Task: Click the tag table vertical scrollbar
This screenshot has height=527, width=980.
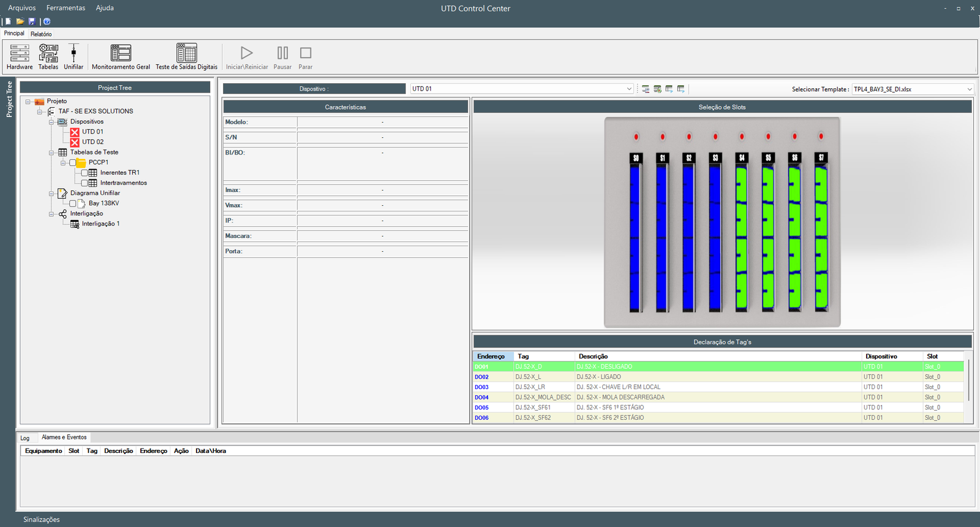Action: click(968, 380)
